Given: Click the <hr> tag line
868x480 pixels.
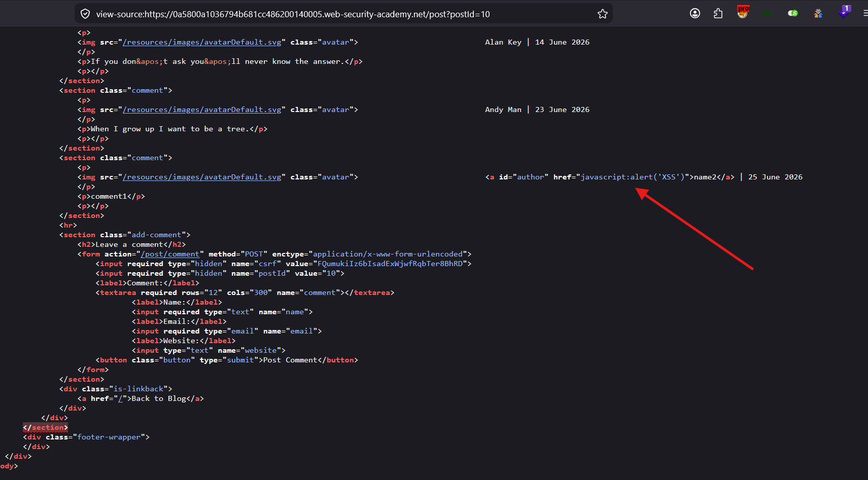Looking at the screenshot, I should click(x=68, y=225).
